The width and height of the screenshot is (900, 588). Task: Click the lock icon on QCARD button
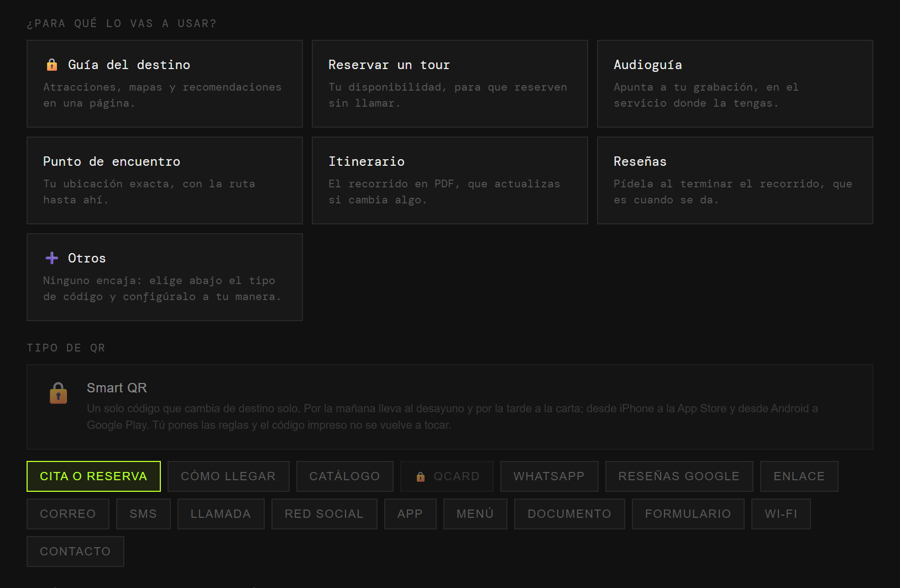click(421, 477)
